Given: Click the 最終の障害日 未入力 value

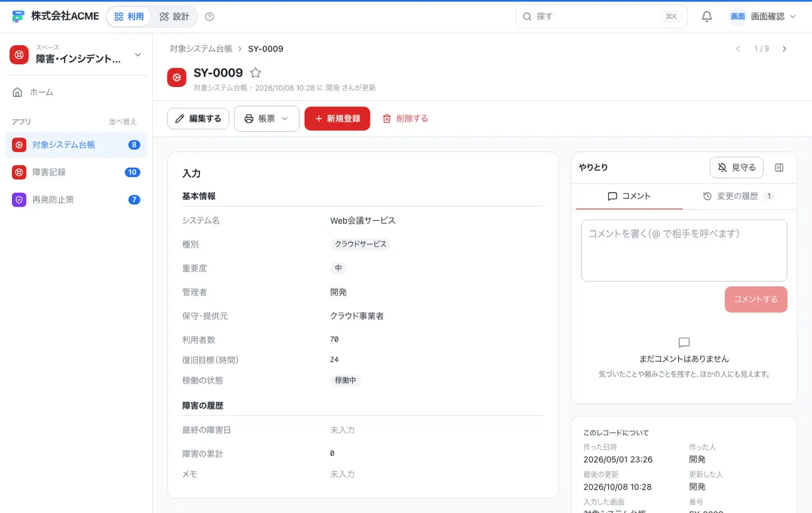Looking at the screenshot, I should pos(342,430).
